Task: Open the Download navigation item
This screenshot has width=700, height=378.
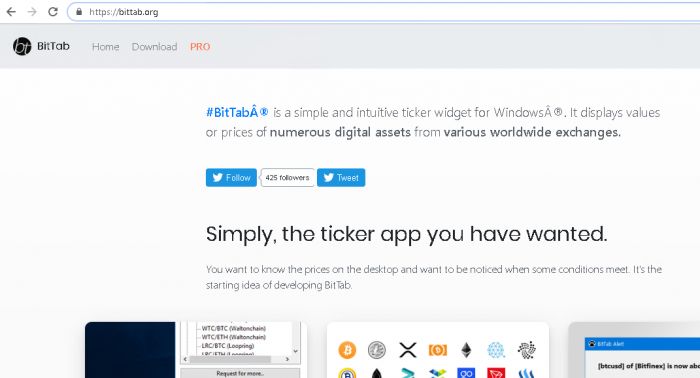Action: (x=154, y=46)
